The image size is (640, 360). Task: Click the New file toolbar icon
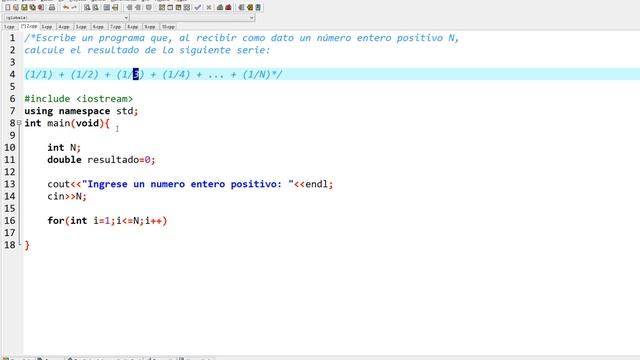pyautogui.click(x=7, y=7)
